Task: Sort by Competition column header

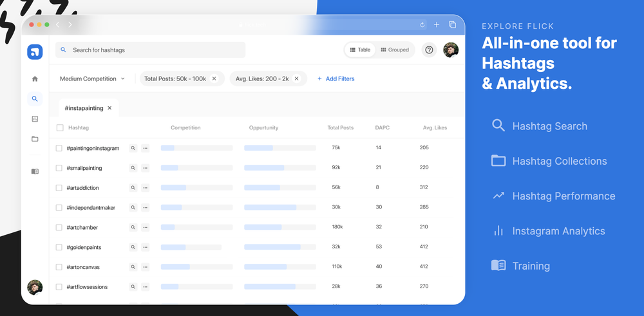Action: click(x=185, y=127)
